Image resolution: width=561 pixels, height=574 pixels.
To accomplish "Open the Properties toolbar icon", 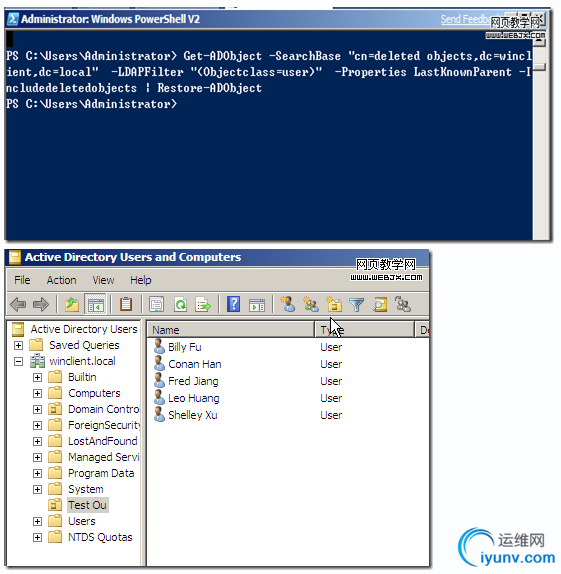I will [x=156, y=304].
